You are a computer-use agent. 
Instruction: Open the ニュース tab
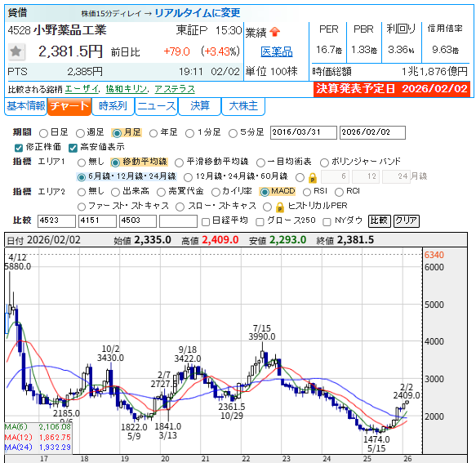[156, 106]
